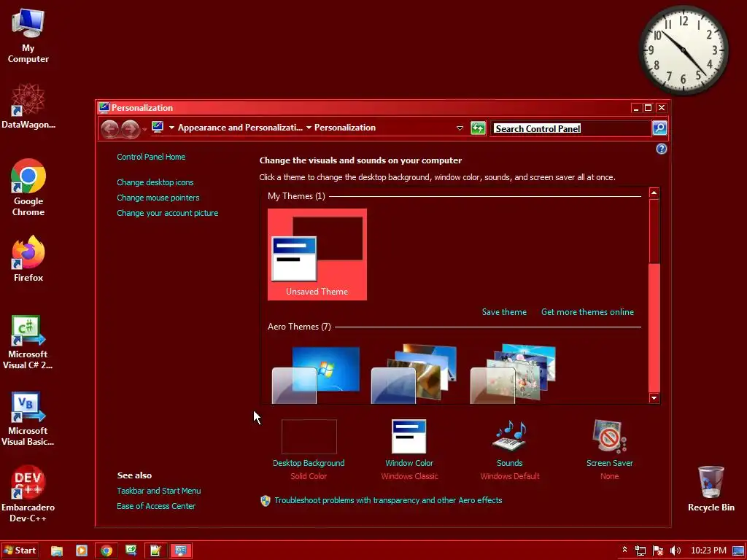Open Embarcadero Dev-C++ desktop shortcut
747x560 pixels.
(28, 494)
